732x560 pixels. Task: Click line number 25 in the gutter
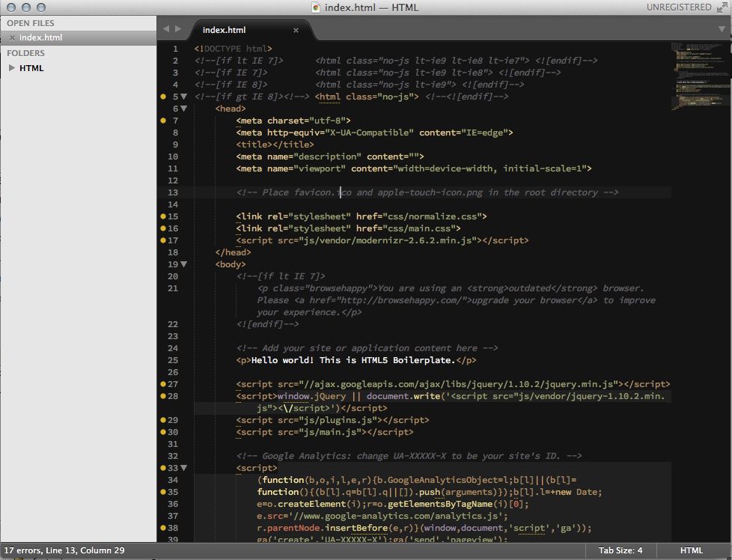point(173,360)
